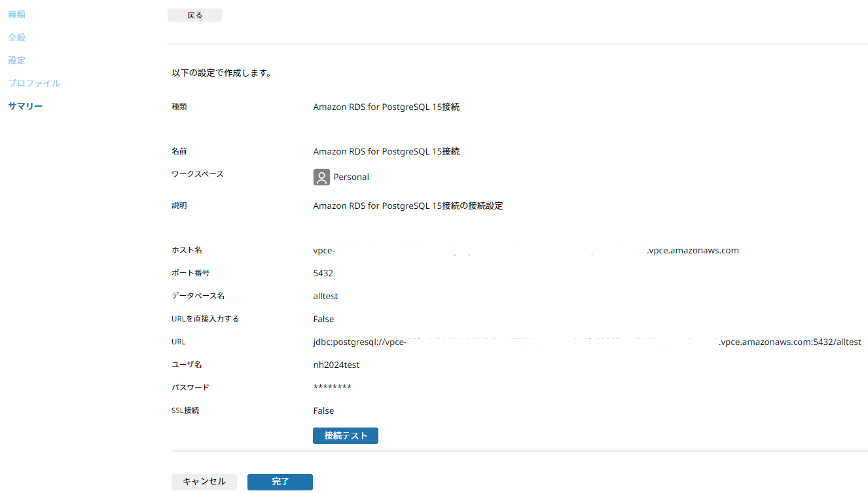Click the ユーザ名 label

point(187,365)
